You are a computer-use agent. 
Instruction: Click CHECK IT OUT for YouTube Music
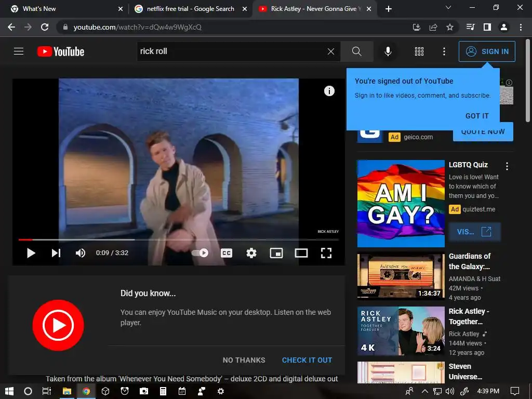coord(307,361)
